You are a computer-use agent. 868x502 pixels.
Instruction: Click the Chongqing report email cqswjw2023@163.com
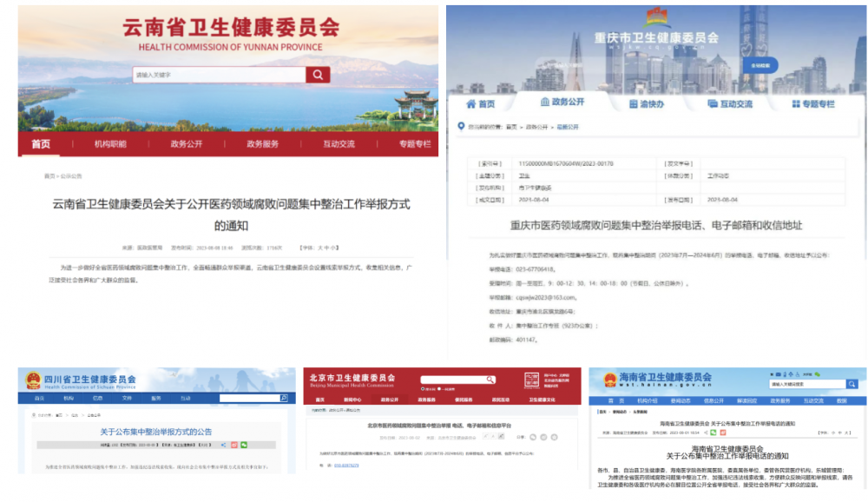tap(545, 298)
